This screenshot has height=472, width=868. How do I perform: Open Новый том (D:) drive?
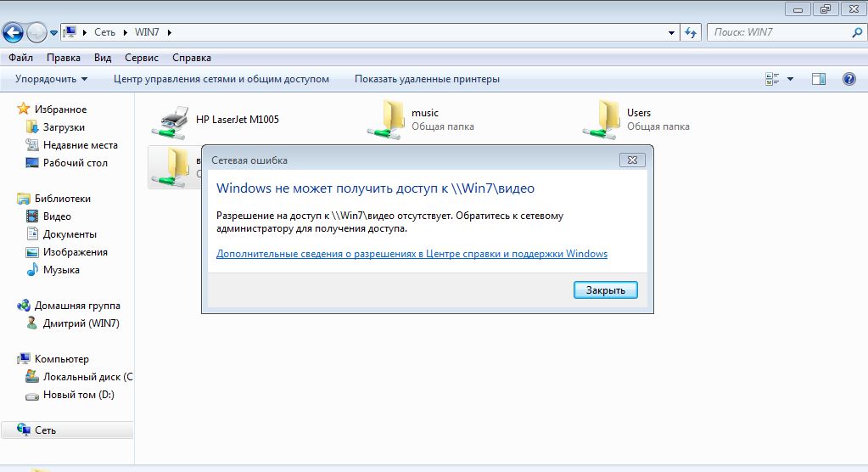pyautogui.click(x=79, y=395)
